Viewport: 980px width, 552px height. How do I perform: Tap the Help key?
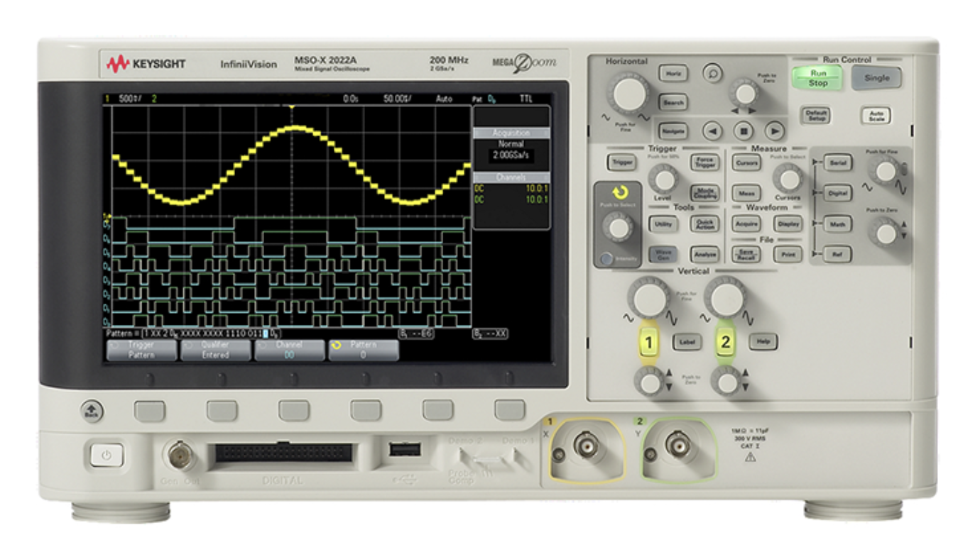click(x=763, y=342)
